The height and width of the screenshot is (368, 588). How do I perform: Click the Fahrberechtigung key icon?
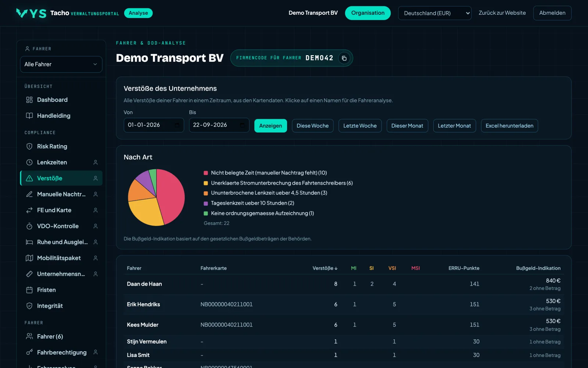(29, 352)
